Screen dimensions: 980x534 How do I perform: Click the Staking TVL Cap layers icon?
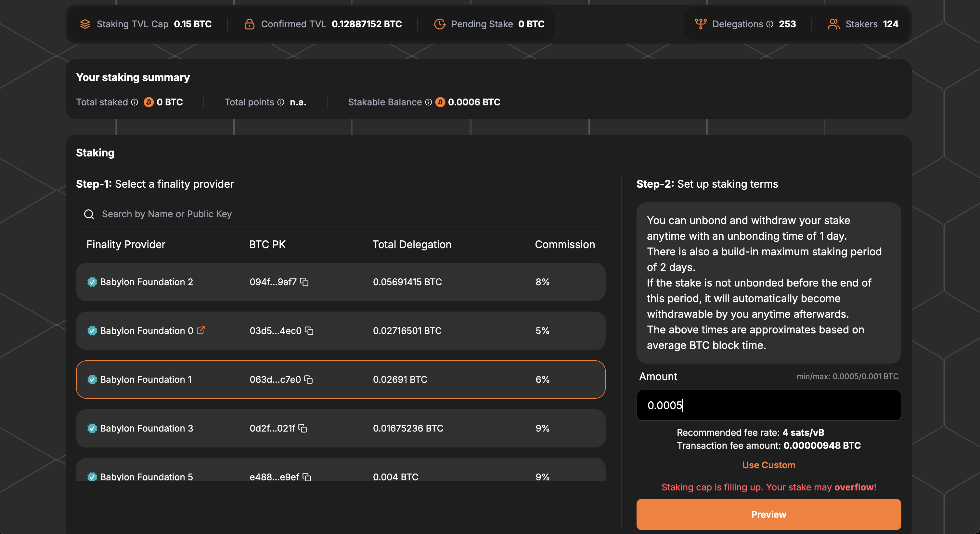click(x=85, y=24)
